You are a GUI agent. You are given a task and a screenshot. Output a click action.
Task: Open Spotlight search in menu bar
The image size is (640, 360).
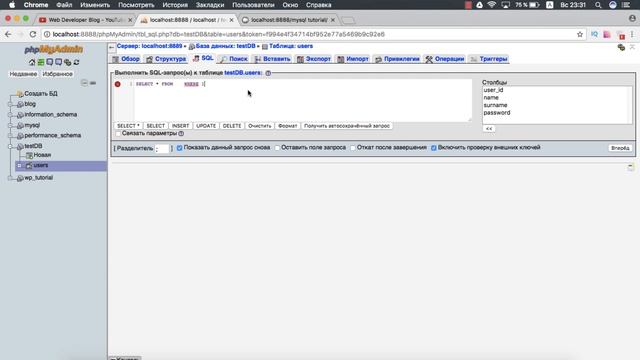[x=598, y=5]
